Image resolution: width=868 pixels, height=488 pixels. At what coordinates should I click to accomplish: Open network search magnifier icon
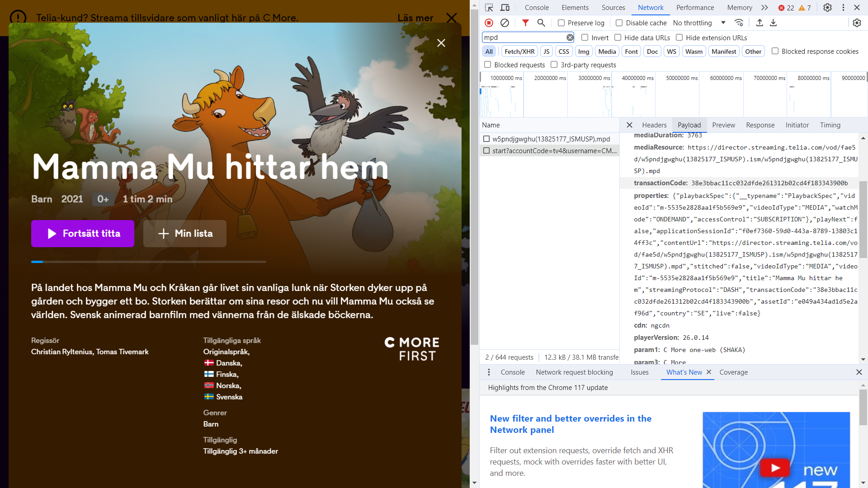click(x=541, y=23)
